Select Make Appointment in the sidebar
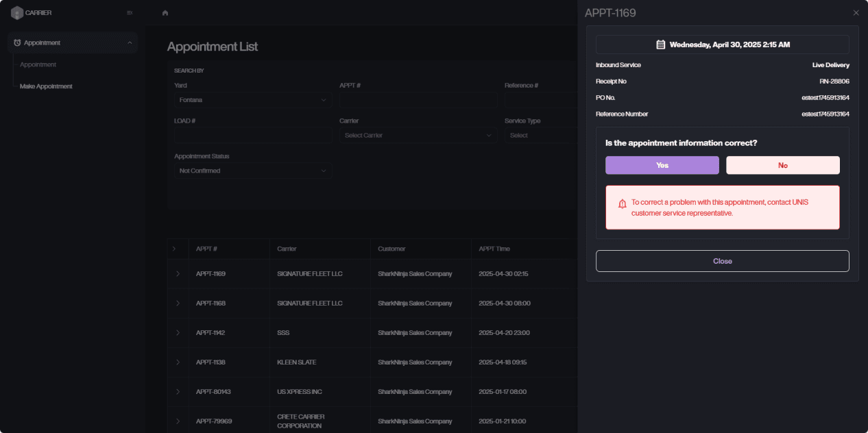868x433 pixels. pyautogui.click(x=46, y=86)
